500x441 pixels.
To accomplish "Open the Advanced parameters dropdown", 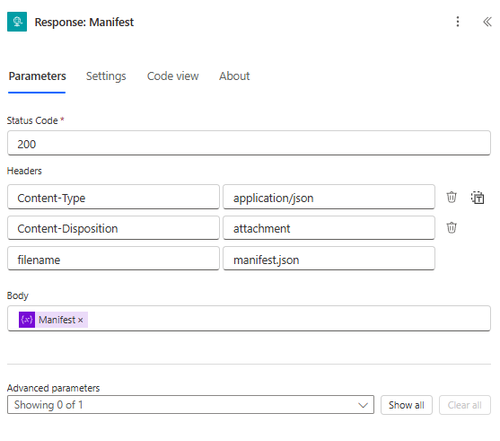I will [190, 405].
